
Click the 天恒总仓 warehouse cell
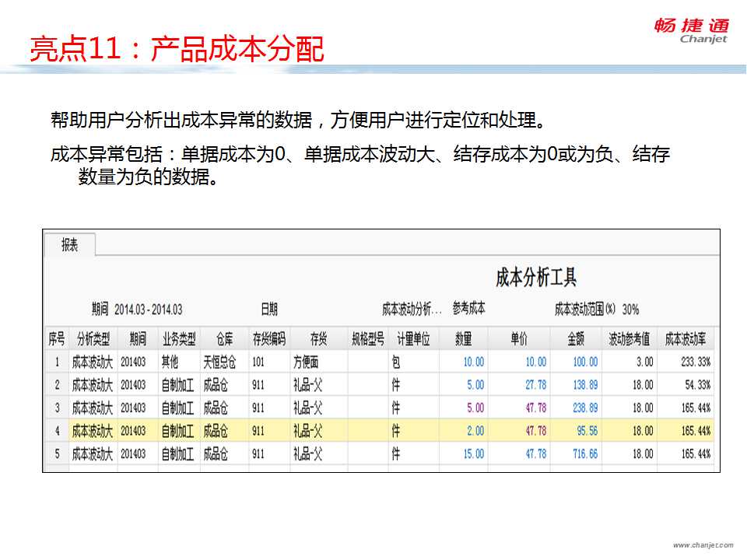[x=219, y=362]
